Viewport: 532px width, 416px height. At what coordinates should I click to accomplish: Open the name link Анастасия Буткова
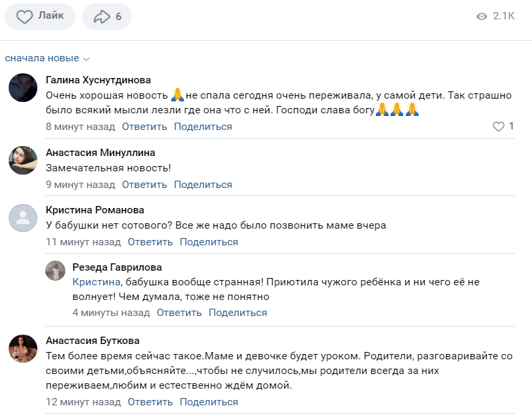(92, 341)
